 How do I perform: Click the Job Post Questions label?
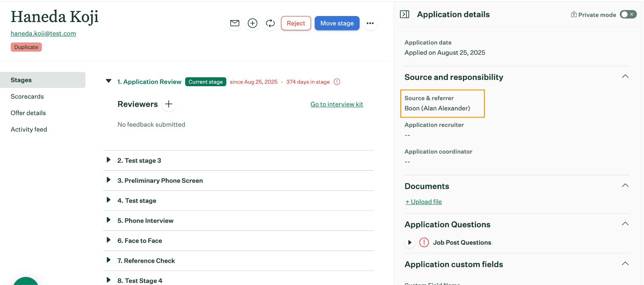point(462,243)
